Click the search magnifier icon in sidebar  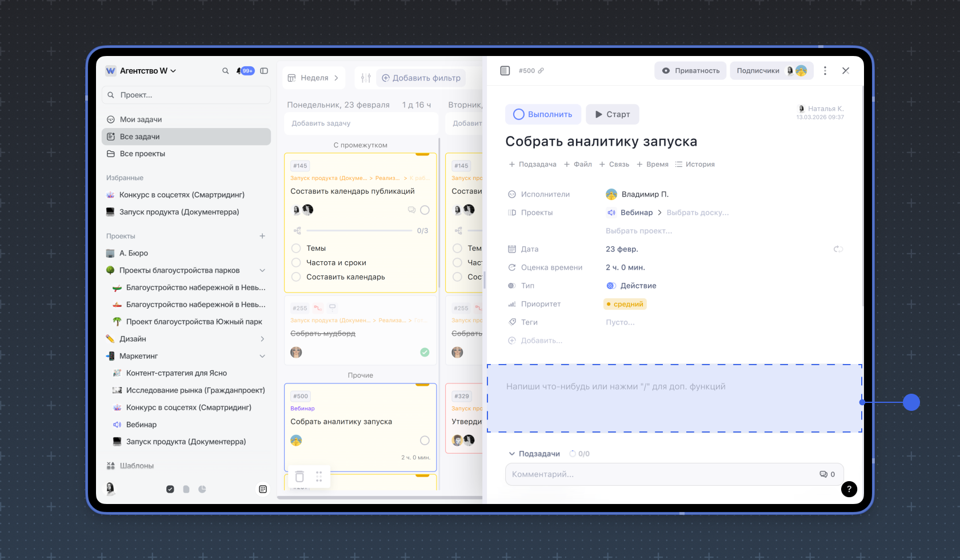click(x=225, y=71)
